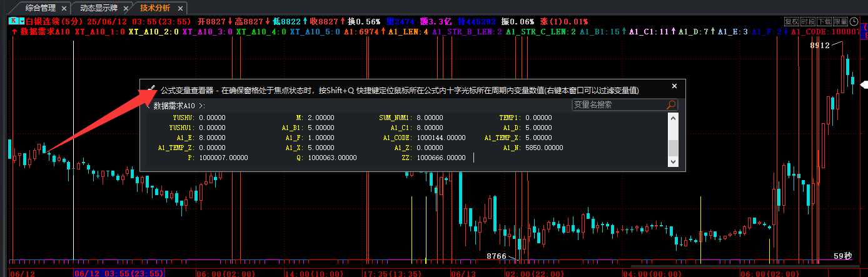Click the 白银连续(5分) contract title
This screenshot has width=868, height=277.
click(55, 21)
